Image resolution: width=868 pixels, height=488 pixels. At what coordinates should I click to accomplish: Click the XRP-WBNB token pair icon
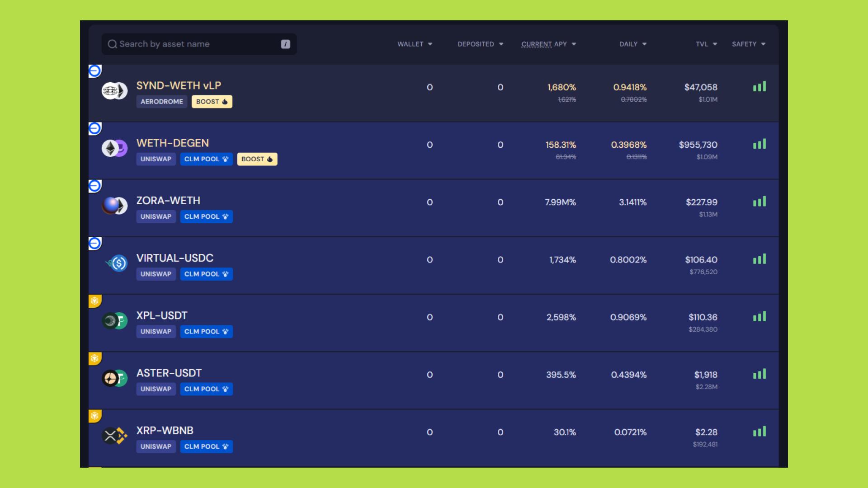pyautogui.click(x=114, y=436)
